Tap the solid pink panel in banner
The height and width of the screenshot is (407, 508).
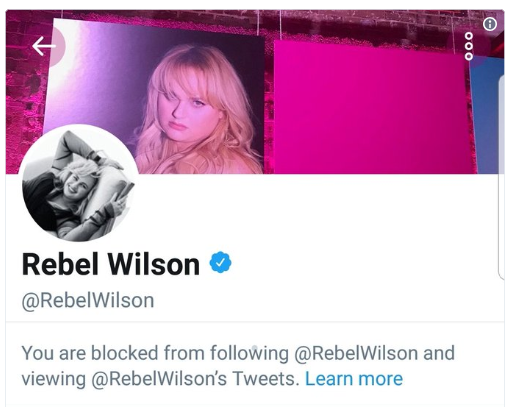pos(372,108)
